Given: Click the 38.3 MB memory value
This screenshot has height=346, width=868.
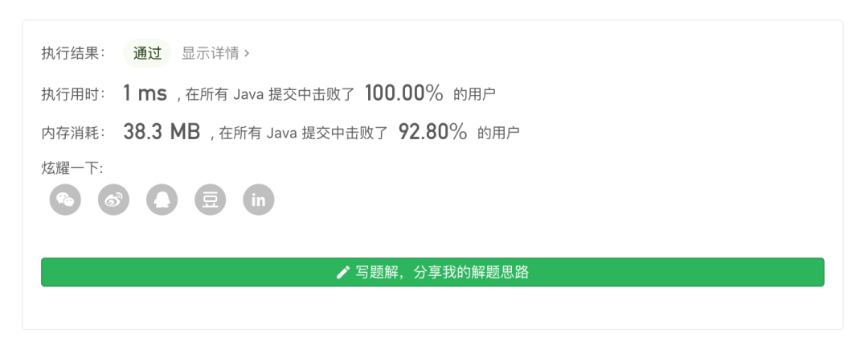Looking at the screenshot, I should [161, 132].
